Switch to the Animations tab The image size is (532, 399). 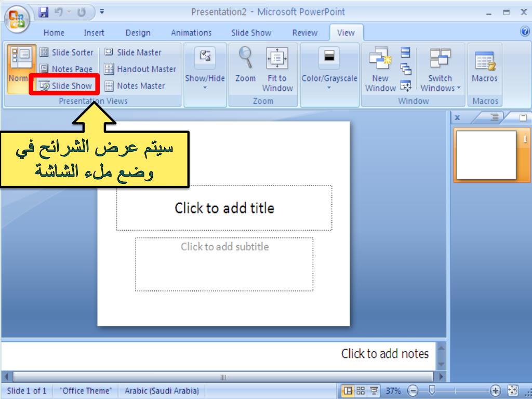(191, 33)
